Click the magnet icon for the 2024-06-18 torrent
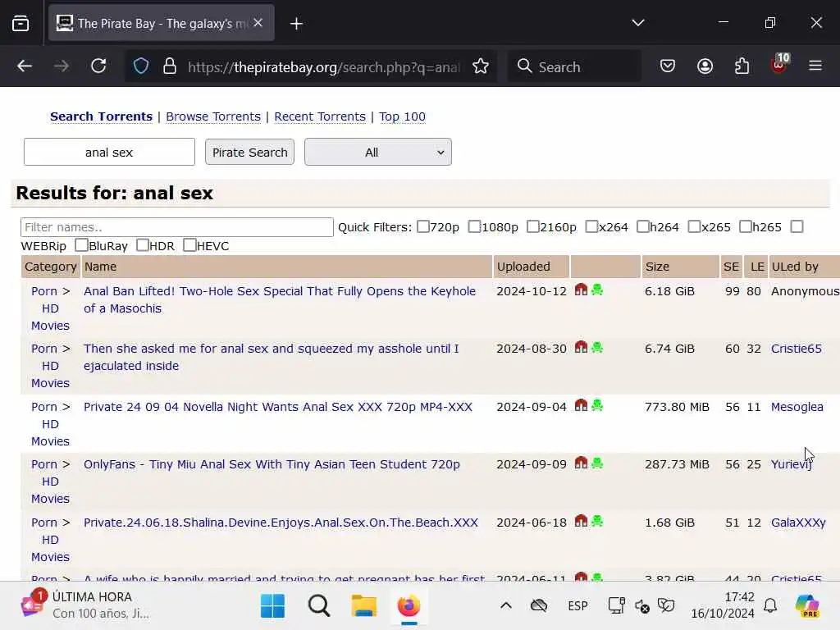The width and height of the screenshot is (840, 630). click(582, 521)
